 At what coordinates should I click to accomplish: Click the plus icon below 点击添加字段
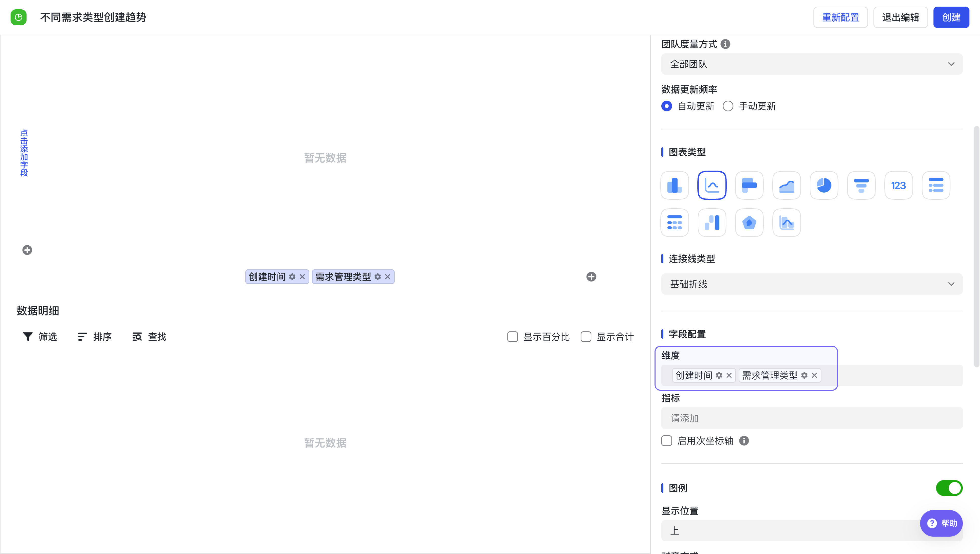pos(27,250)
